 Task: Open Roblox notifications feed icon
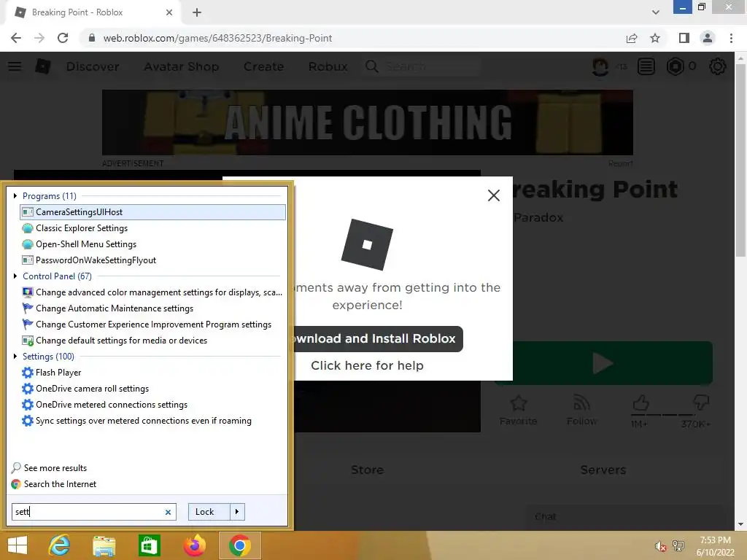(646, 66)
